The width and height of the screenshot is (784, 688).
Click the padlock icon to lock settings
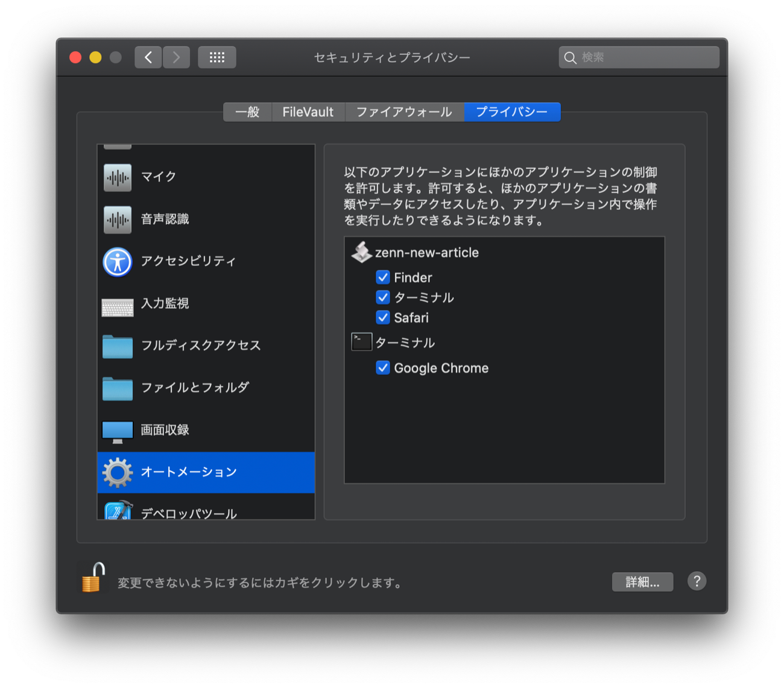point(93,578)
